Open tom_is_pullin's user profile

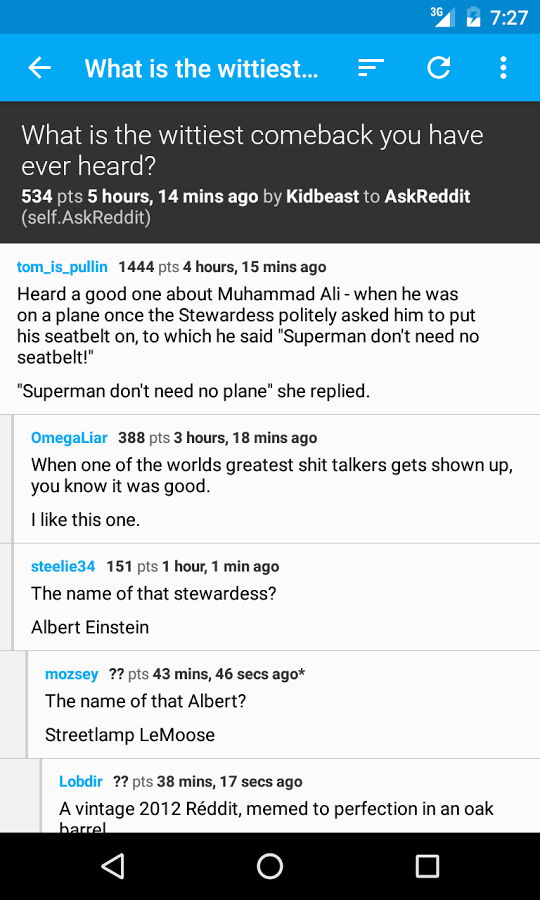tap(62, 267)
